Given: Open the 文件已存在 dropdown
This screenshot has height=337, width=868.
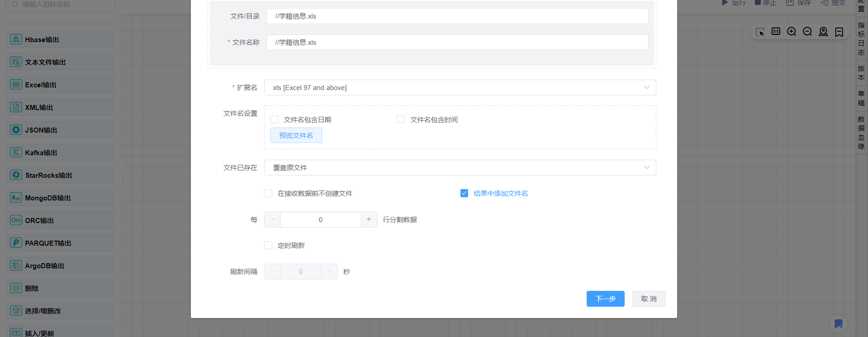Looking at the screenshot, I should coord(460,168).
